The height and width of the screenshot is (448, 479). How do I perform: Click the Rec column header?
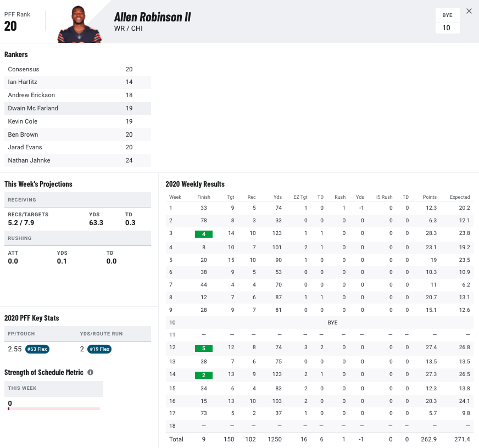[252, 197]
